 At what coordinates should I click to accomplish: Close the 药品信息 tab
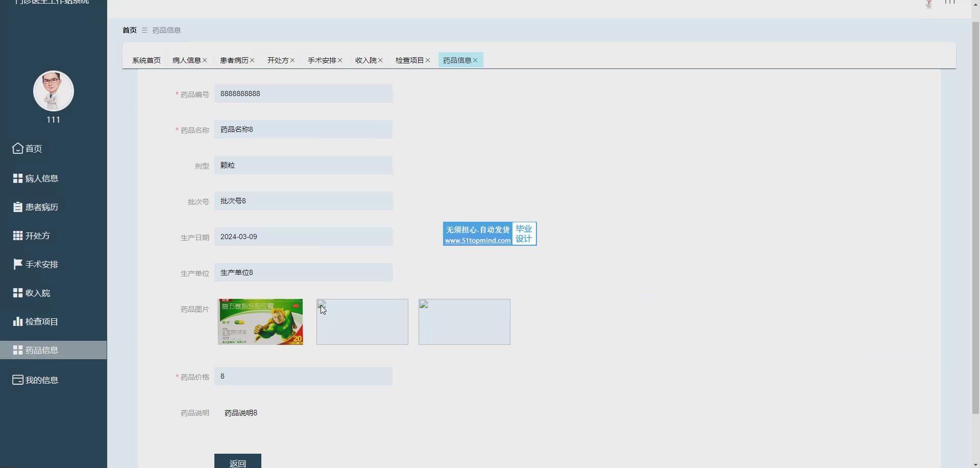tap(475, 60)
